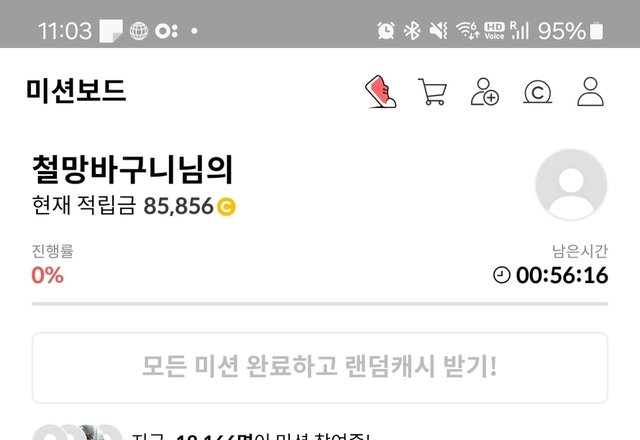Tap the gray profile avatar picture
The height and width of the screenshot is (440, 640).
pos(571,184)
